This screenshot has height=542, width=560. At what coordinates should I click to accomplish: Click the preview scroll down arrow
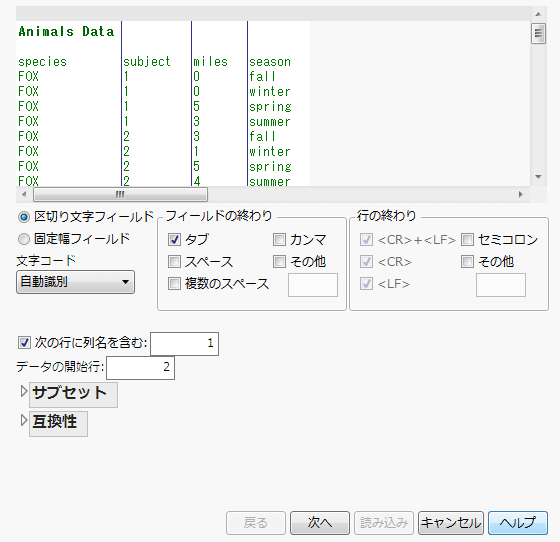click(x=538, y=176)
